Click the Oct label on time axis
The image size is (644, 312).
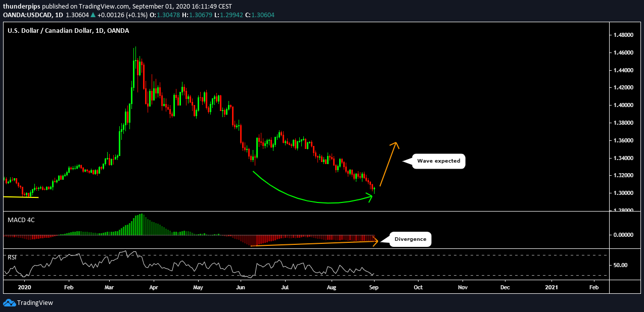(418, 287)
